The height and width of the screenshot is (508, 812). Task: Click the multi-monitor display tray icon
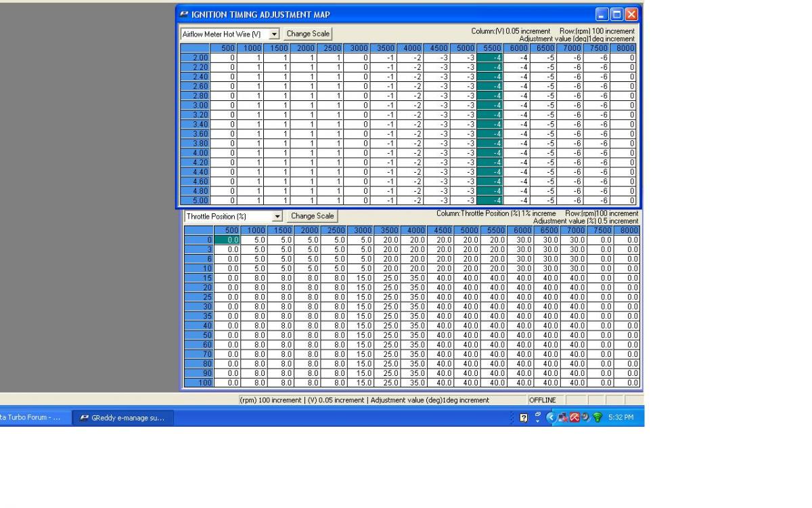[563, 417]
